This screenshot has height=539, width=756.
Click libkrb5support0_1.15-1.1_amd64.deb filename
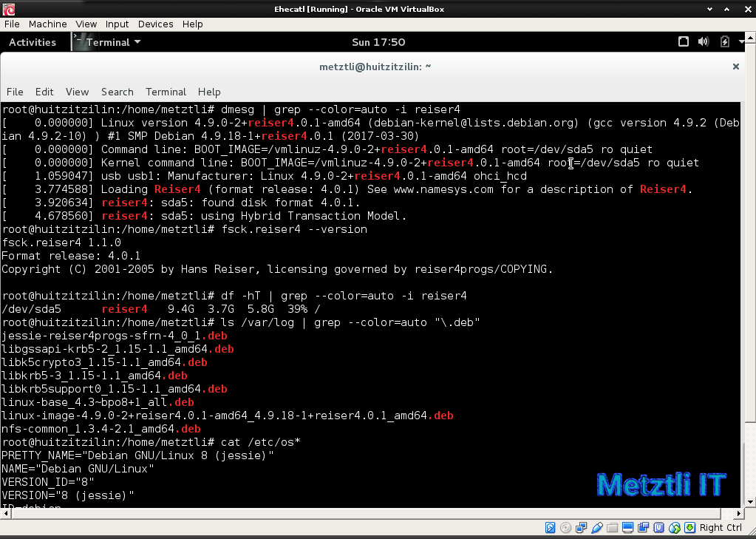115,389
